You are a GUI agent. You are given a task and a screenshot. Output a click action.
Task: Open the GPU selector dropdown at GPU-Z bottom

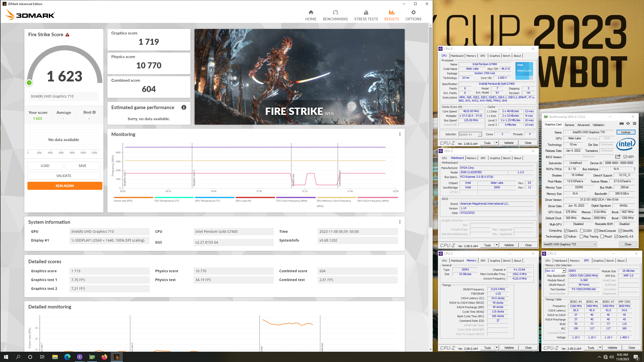(570, 244)
